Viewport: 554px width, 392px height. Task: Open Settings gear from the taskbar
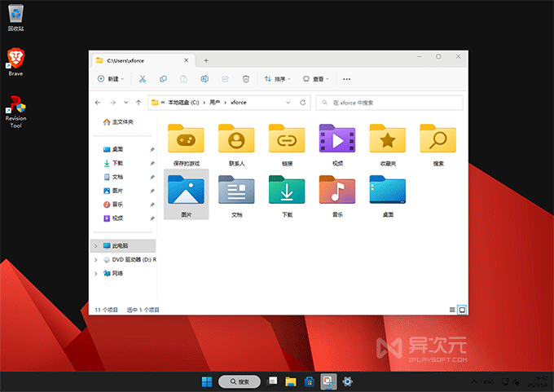coord(347,381)
